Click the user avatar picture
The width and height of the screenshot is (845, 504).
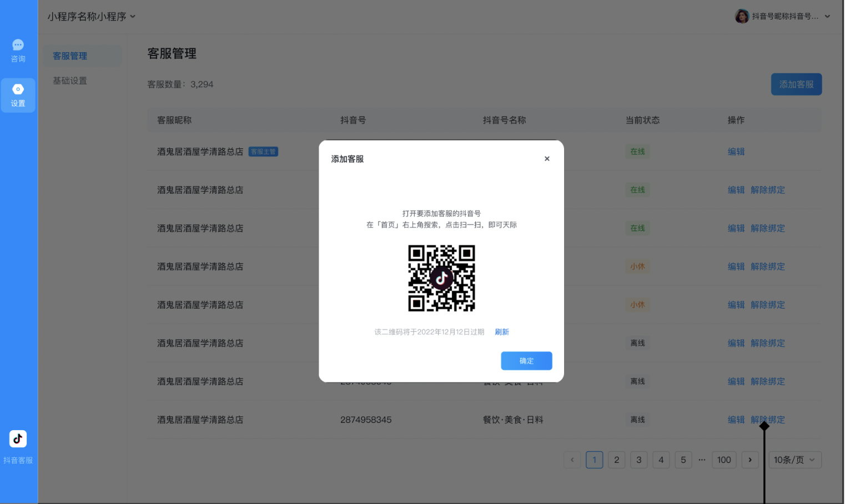[742, 16]
